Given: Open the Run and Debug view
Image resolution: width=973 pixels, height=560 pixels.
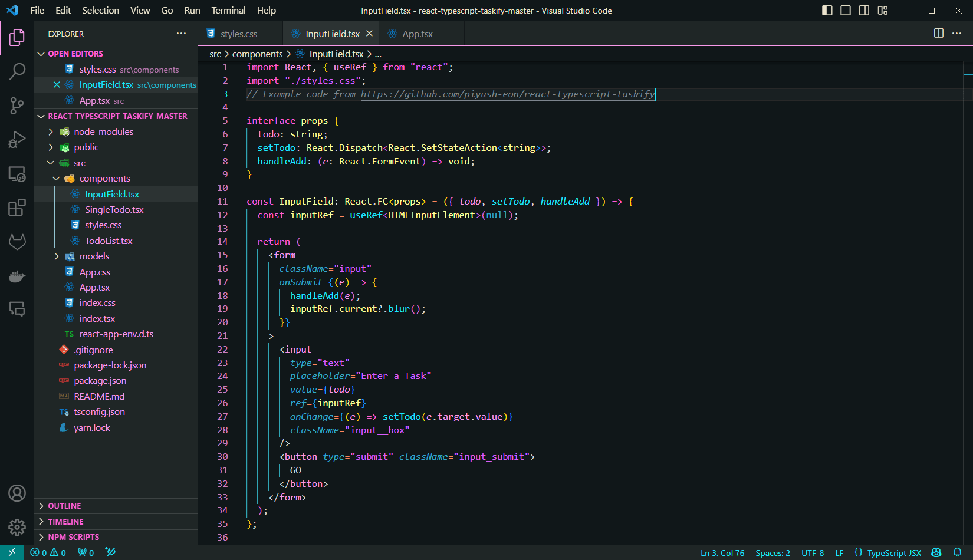Looking at the screenshot, I should (x=17, y=140).
